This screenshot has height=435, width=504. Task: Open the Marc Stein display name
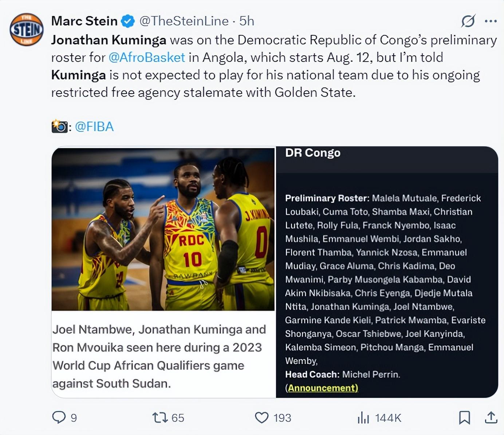[x=84, y=21]
